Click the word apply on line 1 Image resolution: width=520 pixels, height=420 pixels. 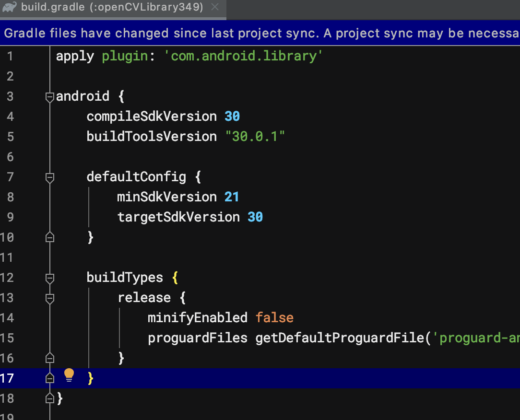(x=75, y=56)
